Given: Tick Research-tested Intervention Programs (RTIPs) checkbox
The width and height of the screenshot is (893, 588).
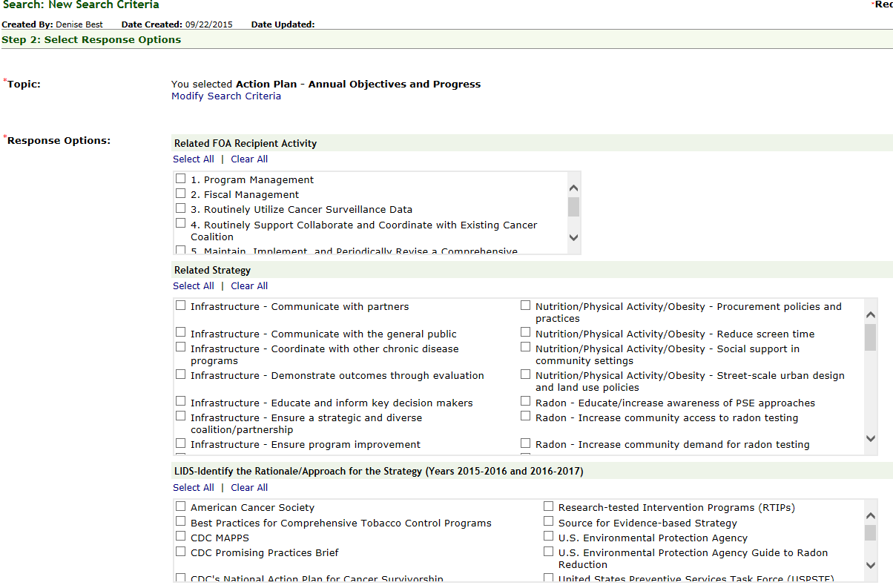Looking at the screenshot, I should coord(549,506).
